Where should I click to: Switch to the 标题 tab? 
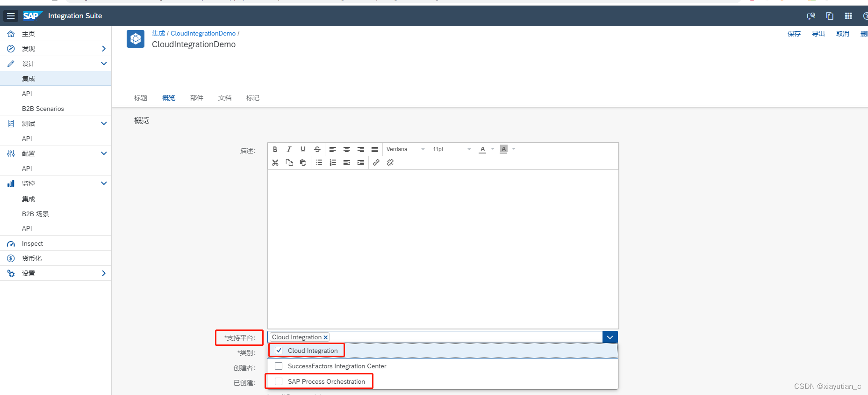tap(141, 98)
